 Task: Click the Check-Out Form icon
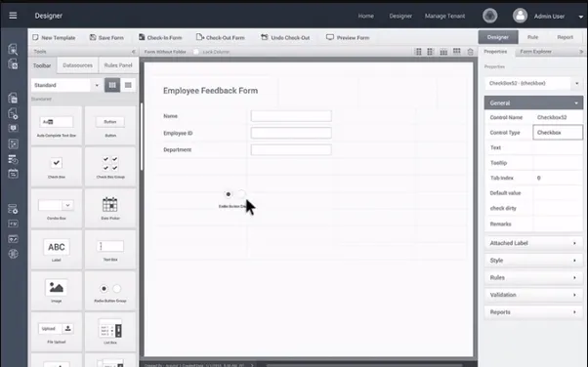point(200,37)
